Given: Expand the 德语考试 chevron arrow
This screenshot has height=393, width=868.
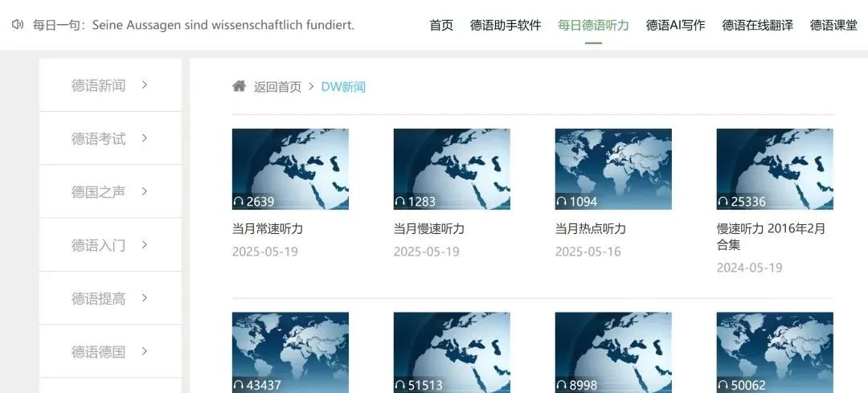Looking at the screenshot, I should pyautogui.click(x=145, y=137).
